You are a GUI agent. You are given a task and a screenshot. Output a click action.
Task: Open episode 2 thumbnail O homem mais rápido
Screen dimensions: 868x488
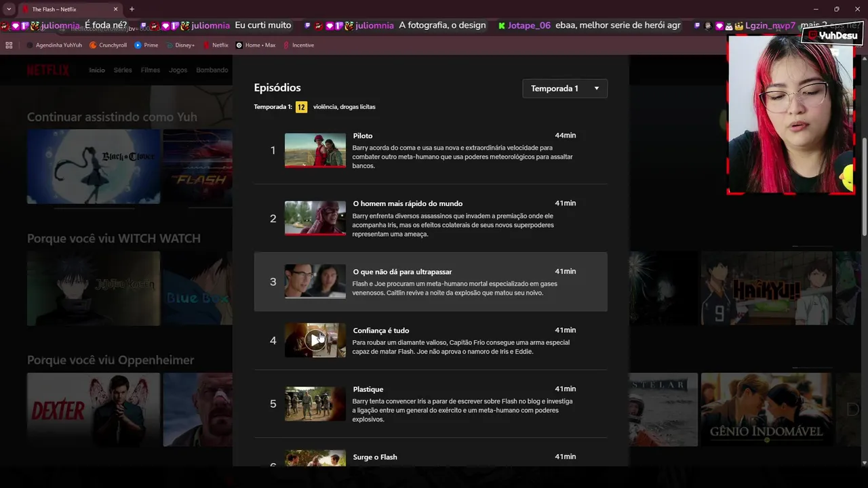click(x=315, y=218)
